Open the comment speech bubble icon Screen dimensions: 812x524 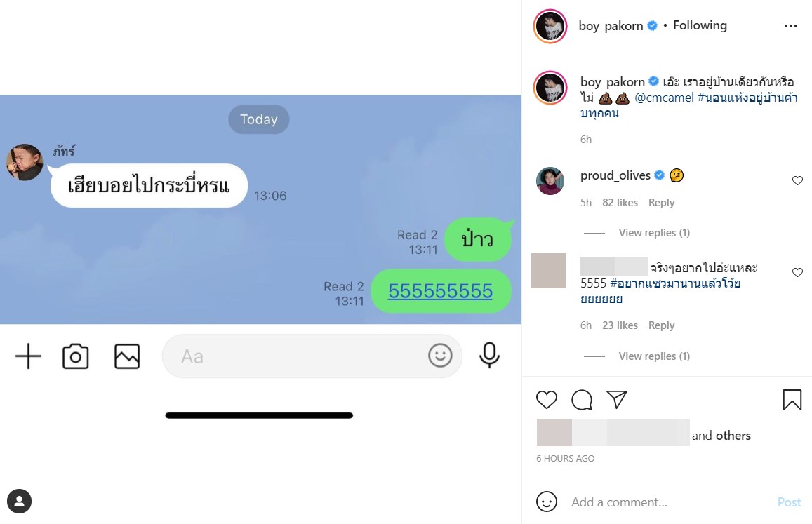coord(582,400)
